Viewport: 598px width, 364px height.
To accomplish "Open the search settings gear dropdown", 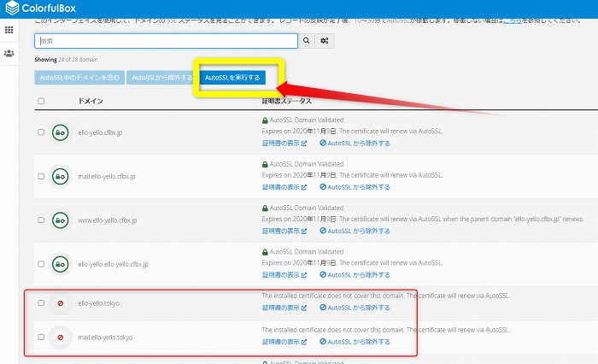I will [325, 40].
